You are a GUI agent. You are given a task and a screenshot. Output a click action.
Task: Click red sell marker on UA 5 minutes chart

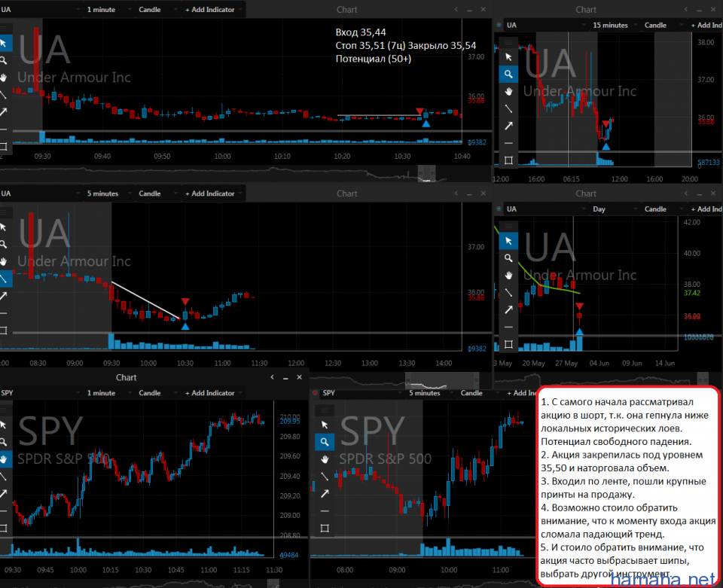click(185, 301)
